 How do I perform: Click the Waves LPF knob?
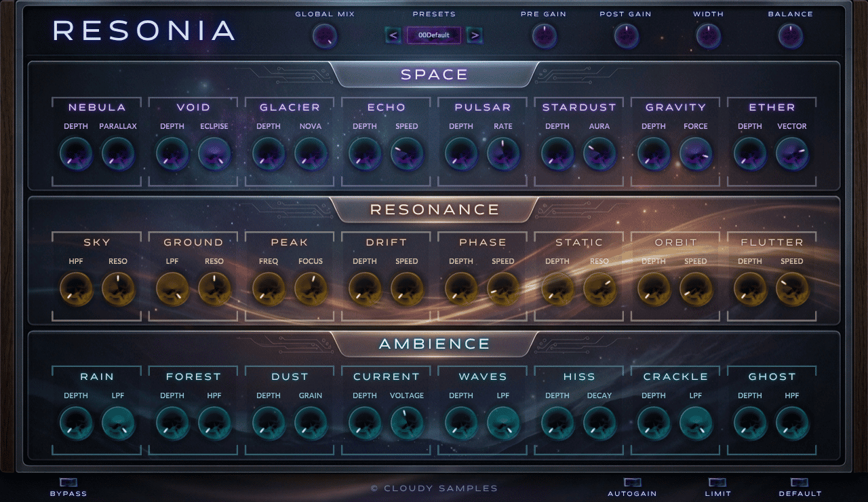coord(503,423)
